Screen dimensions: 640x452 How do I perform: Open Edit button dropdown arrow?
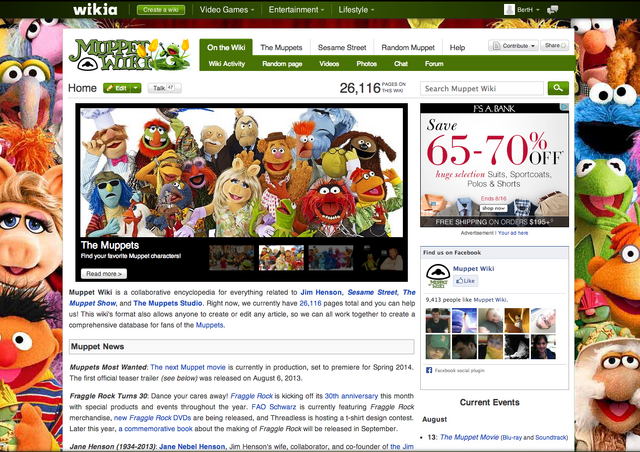[136, 88]
